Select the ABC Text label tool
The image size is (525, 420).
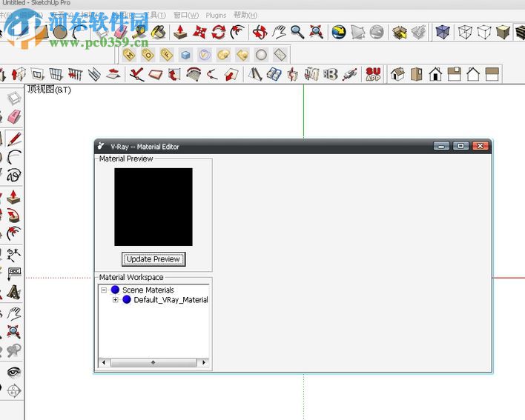[x=14, y=273]
